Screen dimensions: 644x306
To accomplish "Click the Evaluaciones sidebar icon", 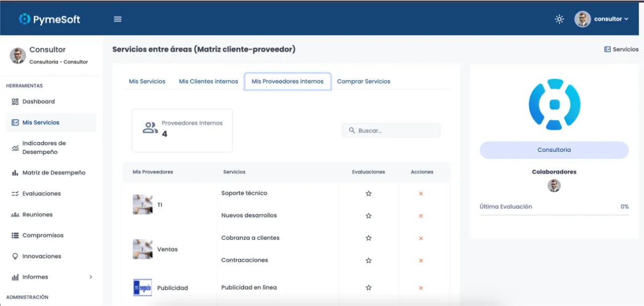I will pos(15,194).
